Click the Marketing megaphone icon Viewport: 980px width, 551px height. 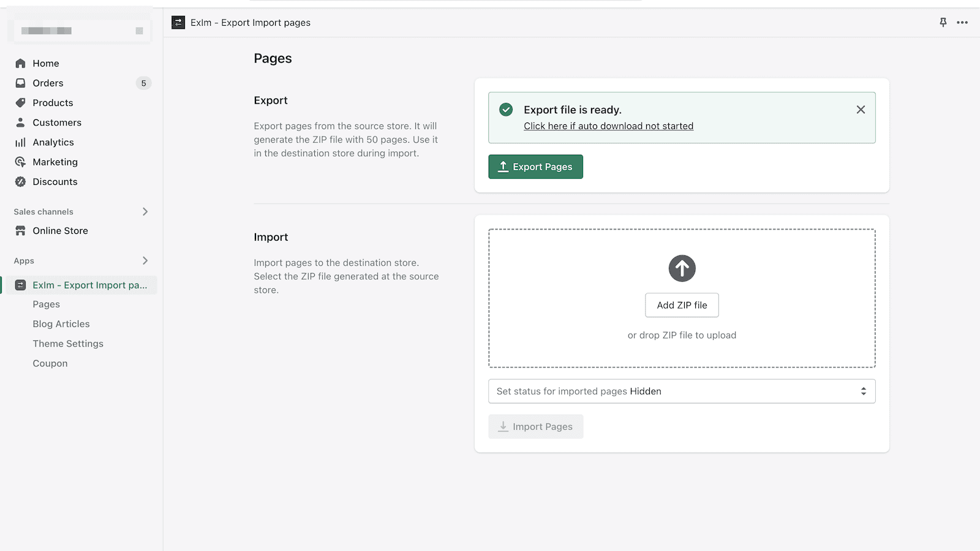(x=21, y=162)
